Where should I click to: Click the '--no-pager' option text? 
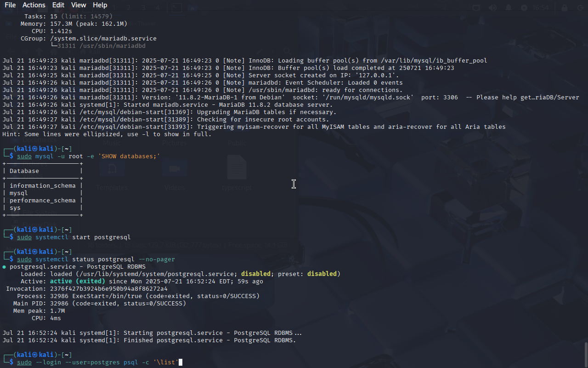[x=157, y=259]
